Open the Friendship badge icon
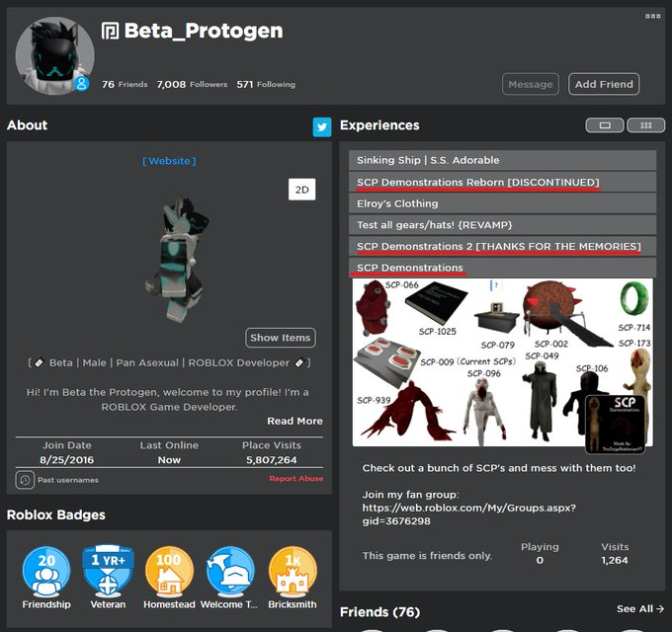 click(x=46, y=572)
